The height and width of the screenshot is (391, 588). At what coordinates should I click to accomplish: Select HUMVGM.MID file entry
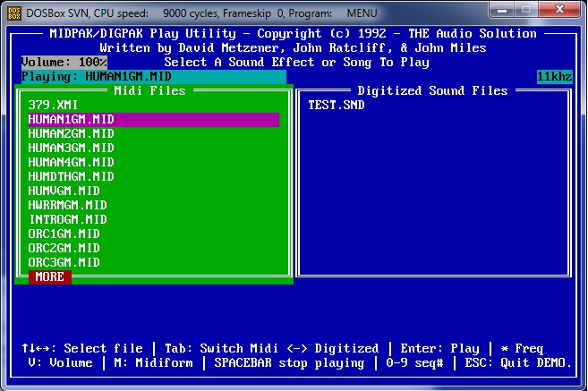(x=64, y=191)
